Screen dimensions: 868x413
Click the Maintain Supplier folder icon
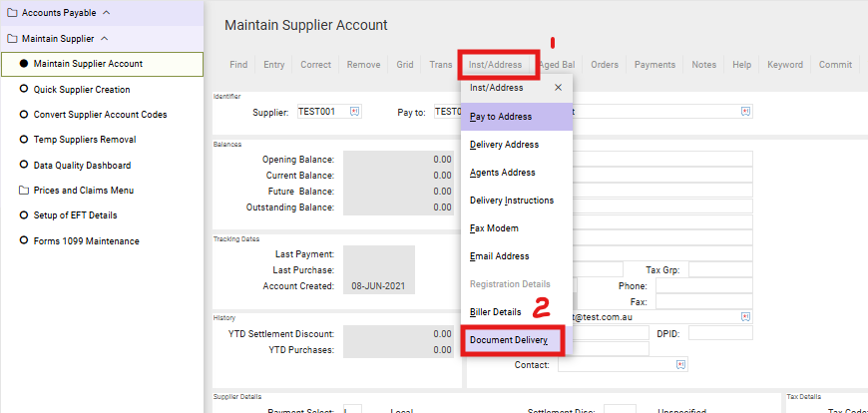(12, 39)
